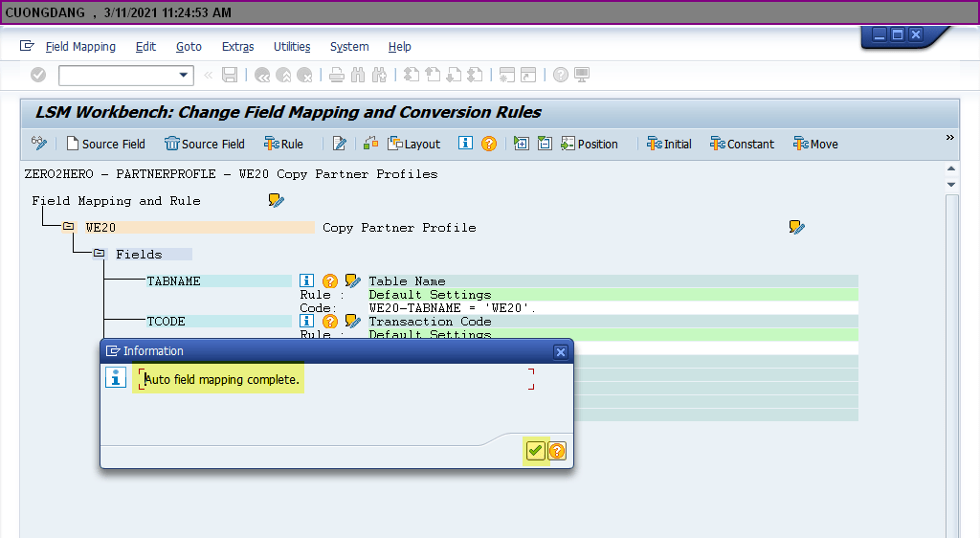Click the Initial rule button
Screen dimensions: 980x538
pyautogui.click(x=669, y=144)
